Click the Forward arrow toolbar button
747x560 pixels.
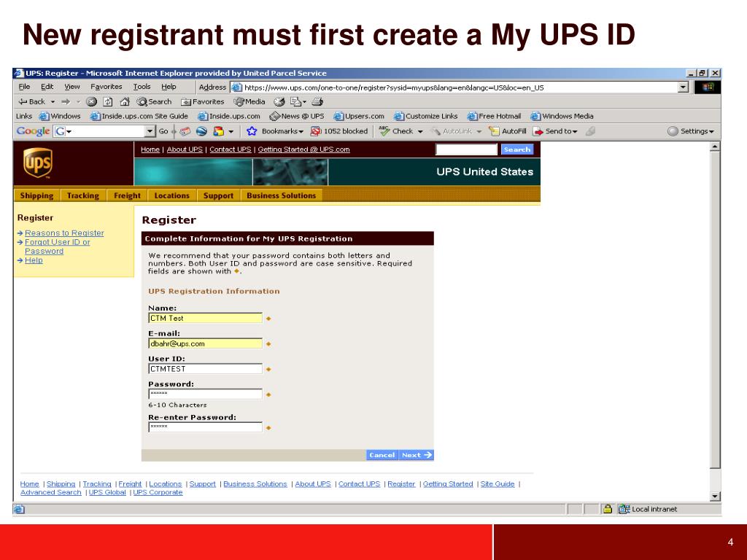click(66, 101)
